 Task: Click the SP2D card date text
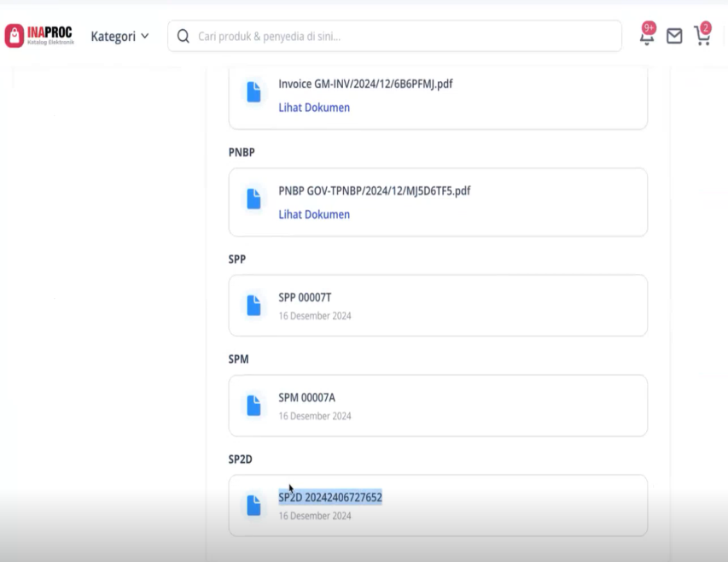[x=315, y=516]
